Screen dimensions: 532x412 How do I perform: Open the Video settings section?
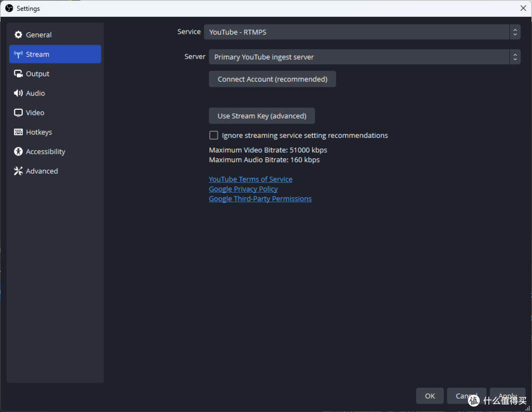click(x=55, y=113)
